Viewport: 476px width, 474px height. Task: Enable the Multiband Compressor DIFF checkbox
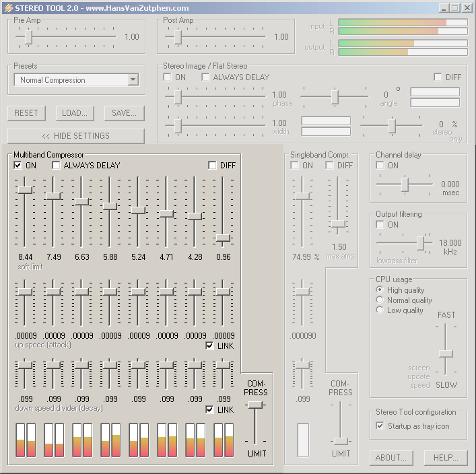pyautogui.click(x=212, y=165)
